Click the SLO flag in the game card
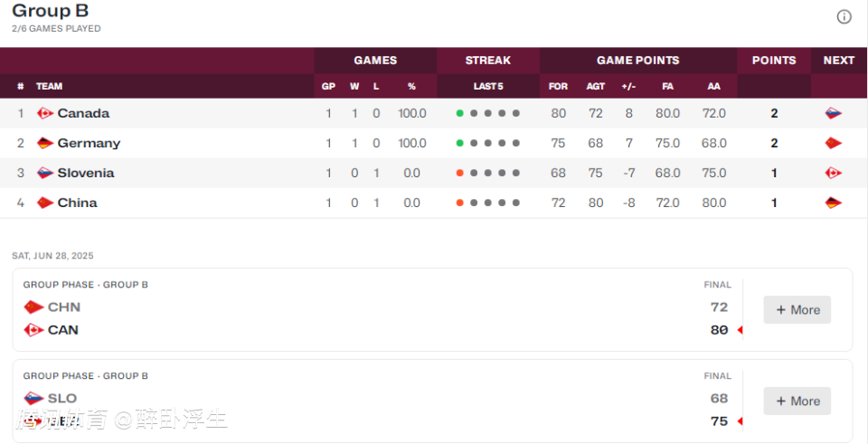The height and width of the screenshot is (444, 868). click(33, 399)
